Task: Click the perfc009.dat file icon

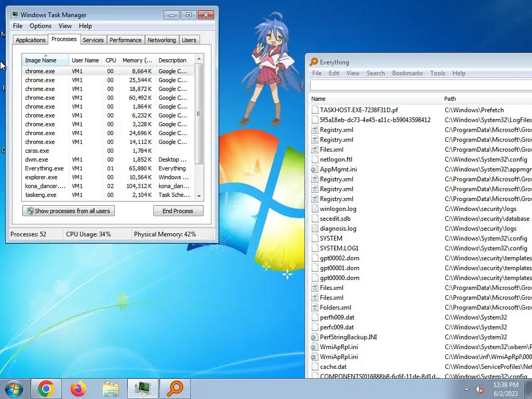Action: click(315, 327)
